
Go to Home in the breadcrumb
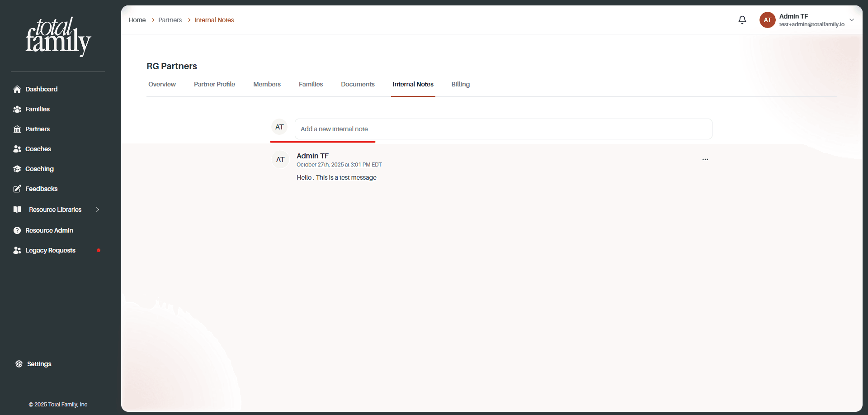pyautogui.click(x=137, y=20)
